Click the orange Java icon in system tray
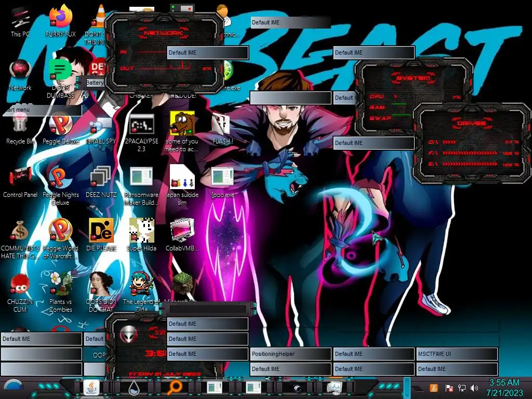 click(x=433, y=388)
